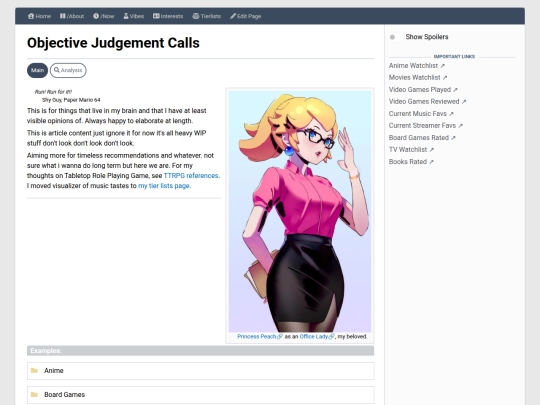Image resolution: width=540 pixels, height=405 pixels.
Task: Click the arrow icon beside Books Rated
Action: pos(432,162)
